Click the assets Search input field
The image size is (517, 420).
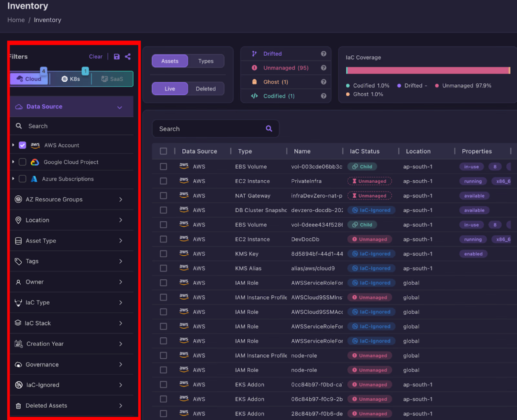(216, 128)
